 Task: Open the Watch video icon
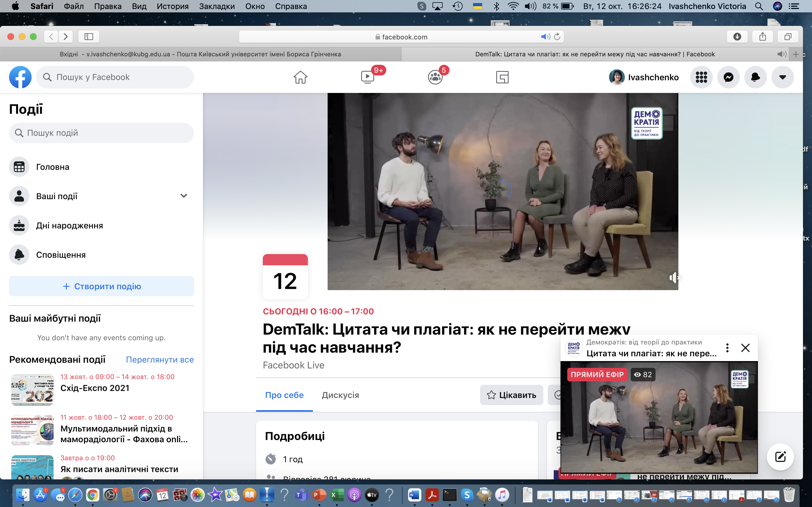click(x=367, y=77)
